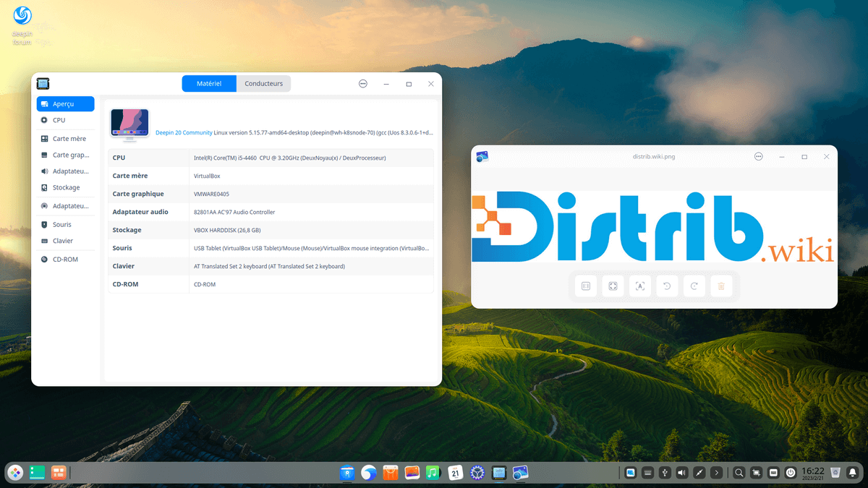Launch the Calendar from the dock
The height and width of the screenshot is (488, 868).
455,472
